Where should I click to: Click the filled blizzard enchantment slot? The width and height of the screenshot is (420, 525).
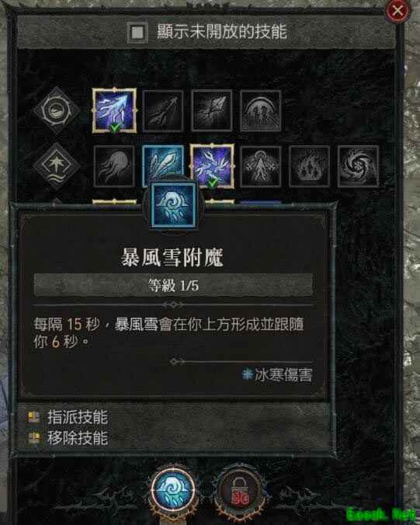(x=172, y=491)
